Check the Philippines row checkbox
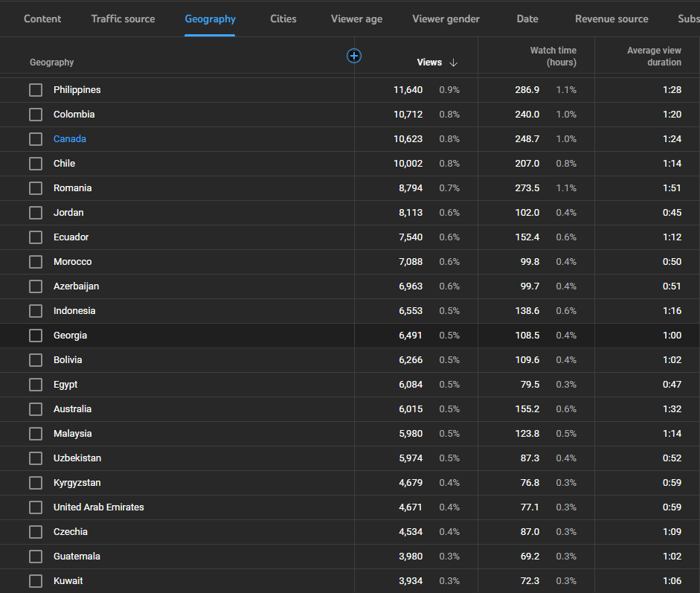 pos(36,90)
